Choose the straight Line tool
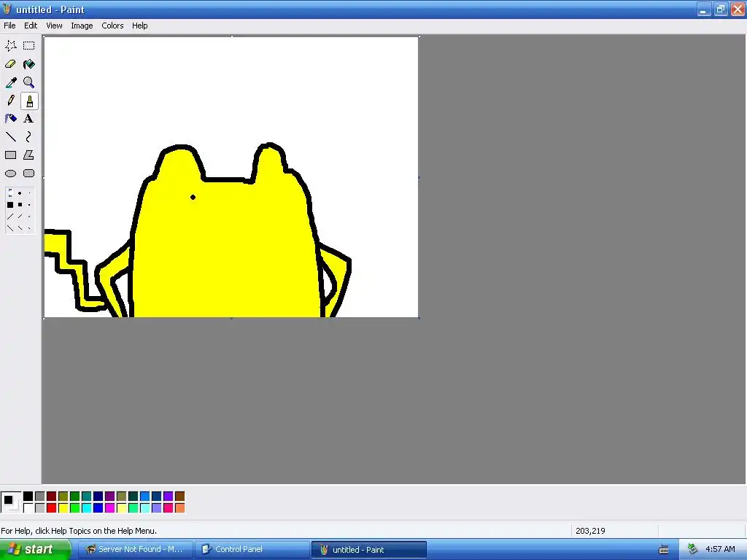Image resolution: width=747 pixels, height=560 pixels. [x=10, y=137]
